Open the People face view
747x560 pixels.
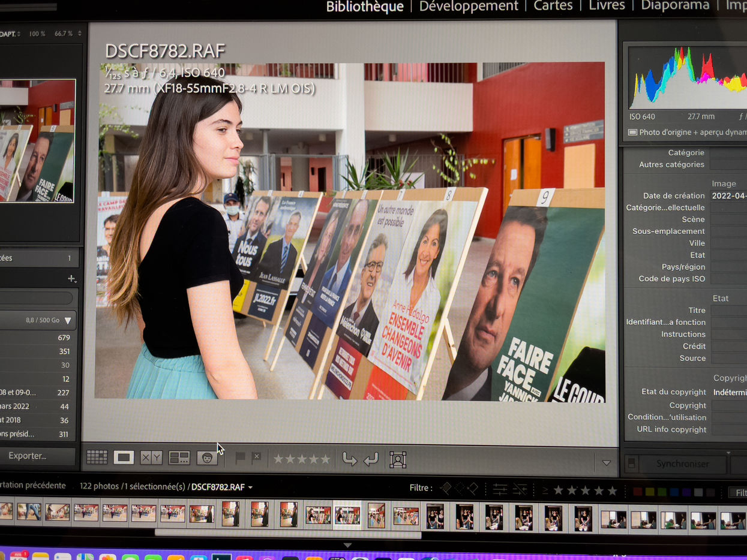207,458
